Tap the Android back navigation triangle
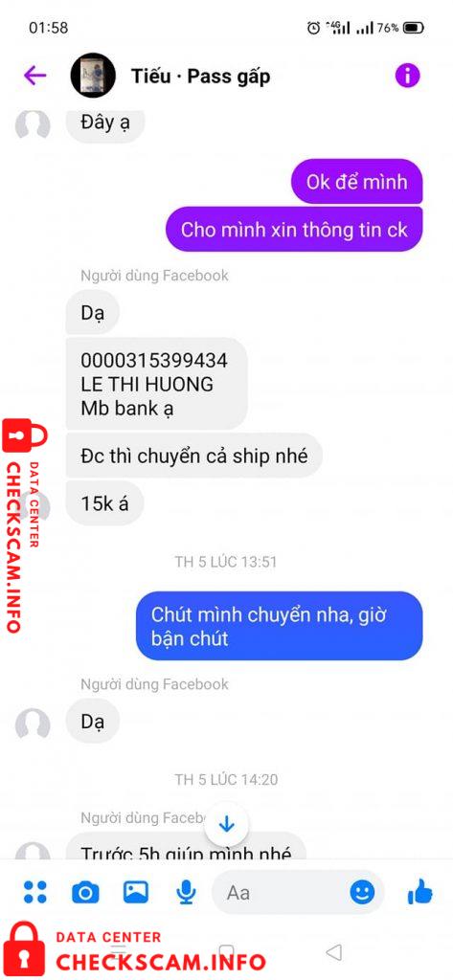The height and width of the screenshot is (980, 453). pos(334,952)
